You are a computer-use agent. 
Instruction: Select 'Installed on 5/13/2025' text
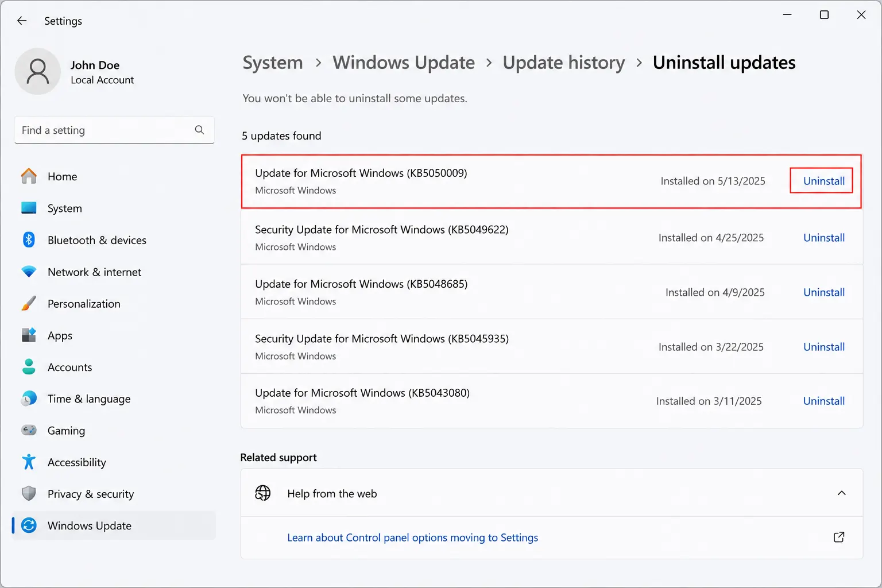[713, 181]
